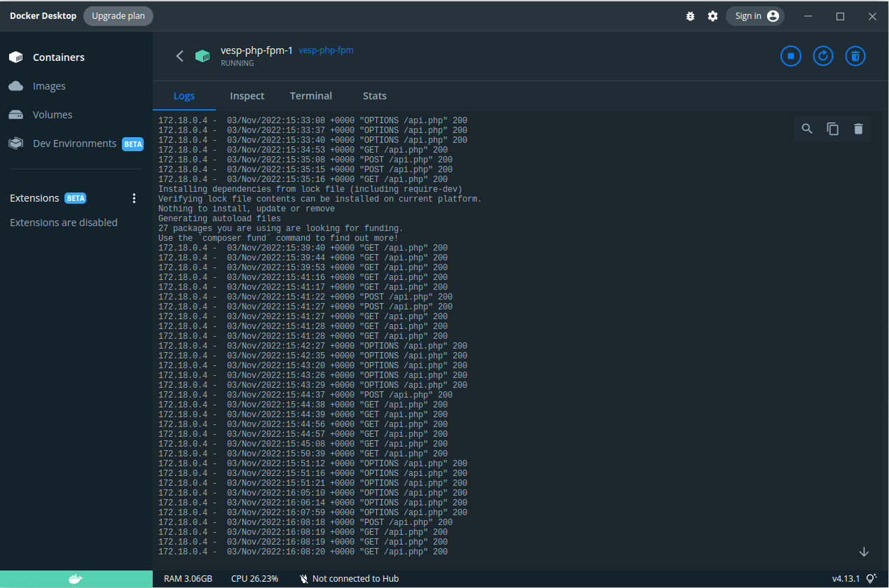Click the version v4.13.1 label
Screen dimensions: 889x588
pyautogui.click(x=846, y=579)
